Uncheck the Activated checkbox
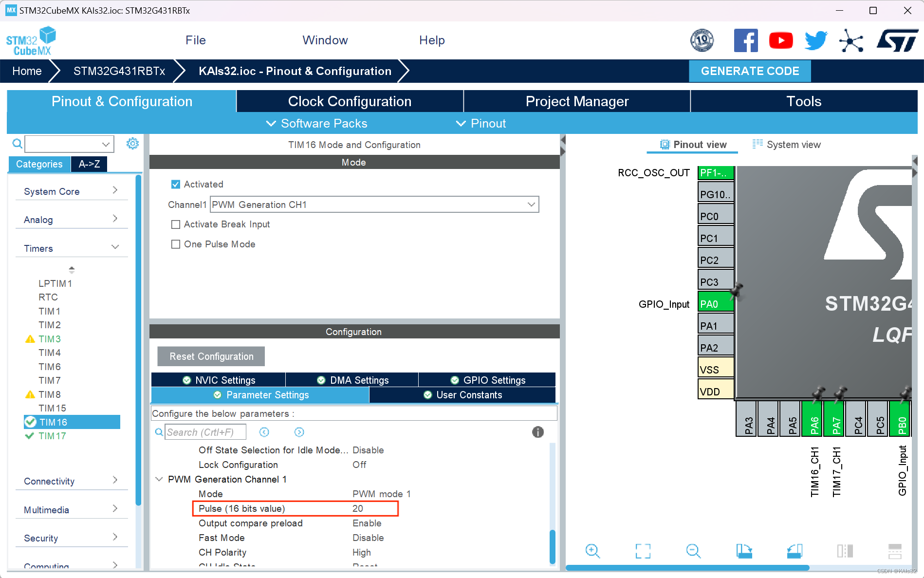The height and width of the screenshot is (578, 924). [x=176, y=184]
